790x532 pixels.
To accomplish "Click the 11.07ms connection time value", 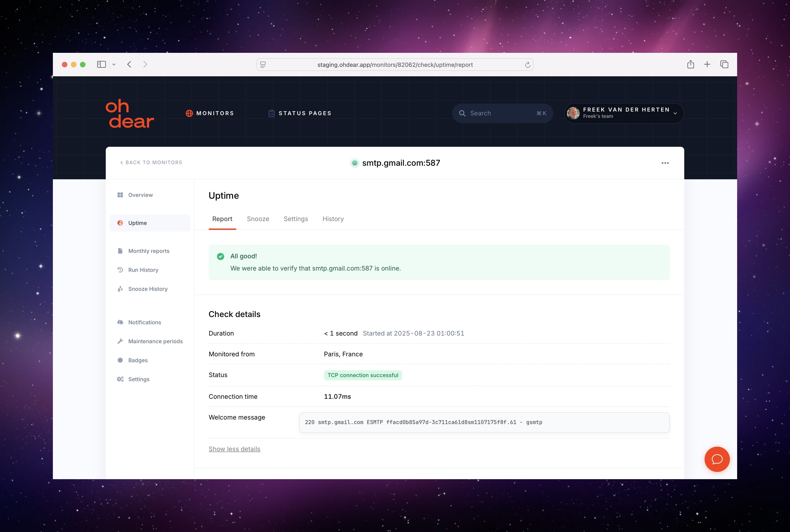I will click(337, 396).
